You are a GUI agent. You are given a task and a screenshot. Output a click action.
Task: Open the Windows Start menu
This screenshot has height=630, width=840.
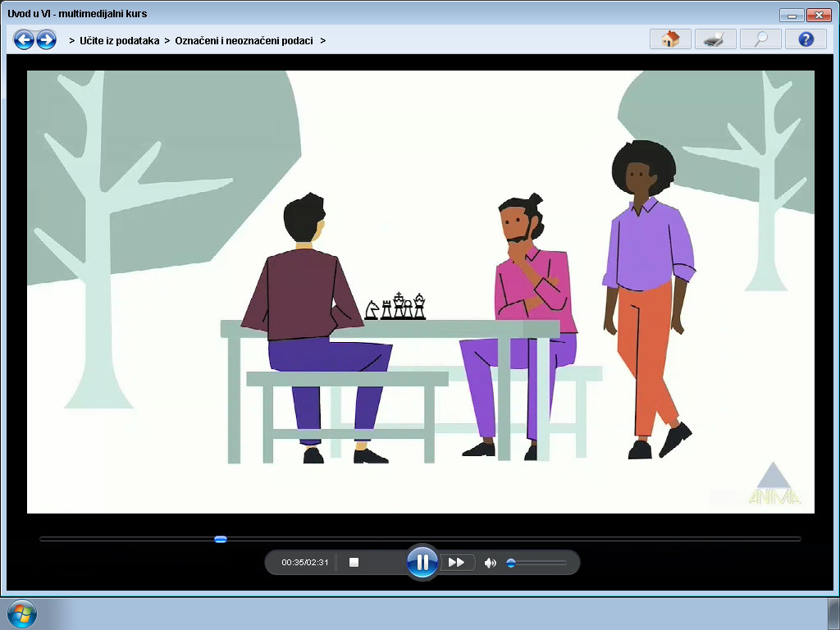22,614
